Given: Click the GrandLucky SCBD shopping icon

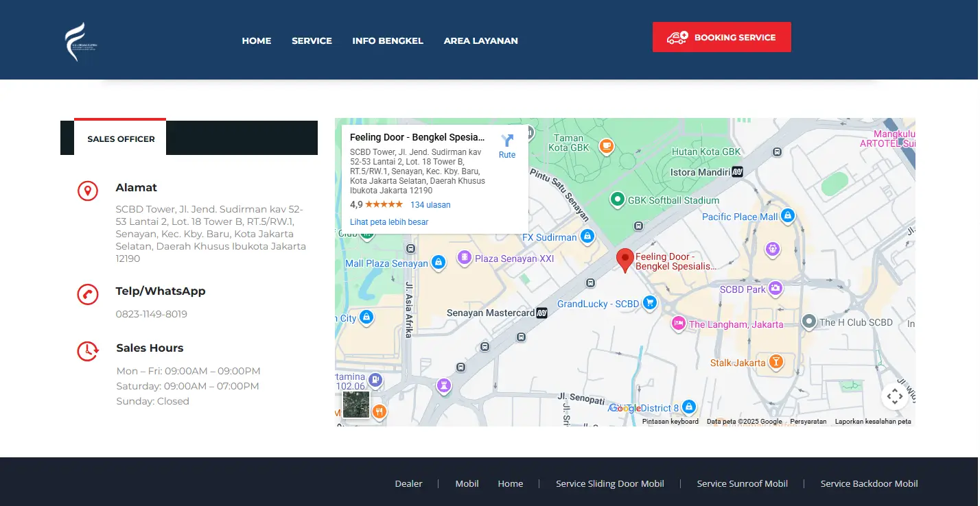Looking at the screenshot, I should coord(649,303).
